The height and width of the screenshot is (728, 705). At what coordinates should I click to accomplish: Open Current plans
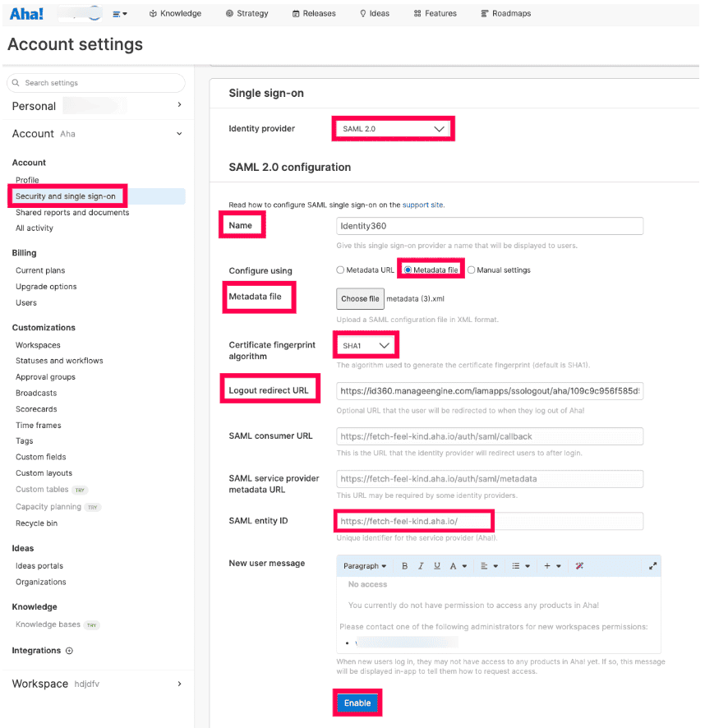pos(40,270)
